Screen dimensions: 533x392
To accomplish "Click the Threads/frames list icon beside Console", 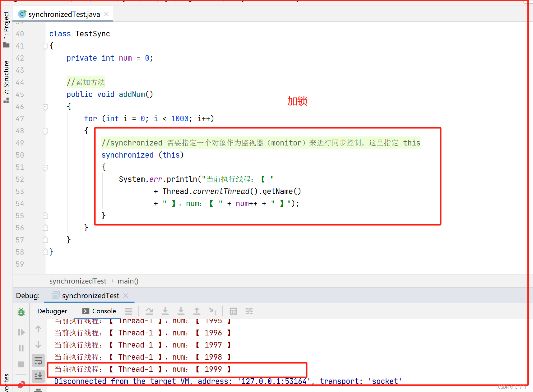I will point(129,311).
